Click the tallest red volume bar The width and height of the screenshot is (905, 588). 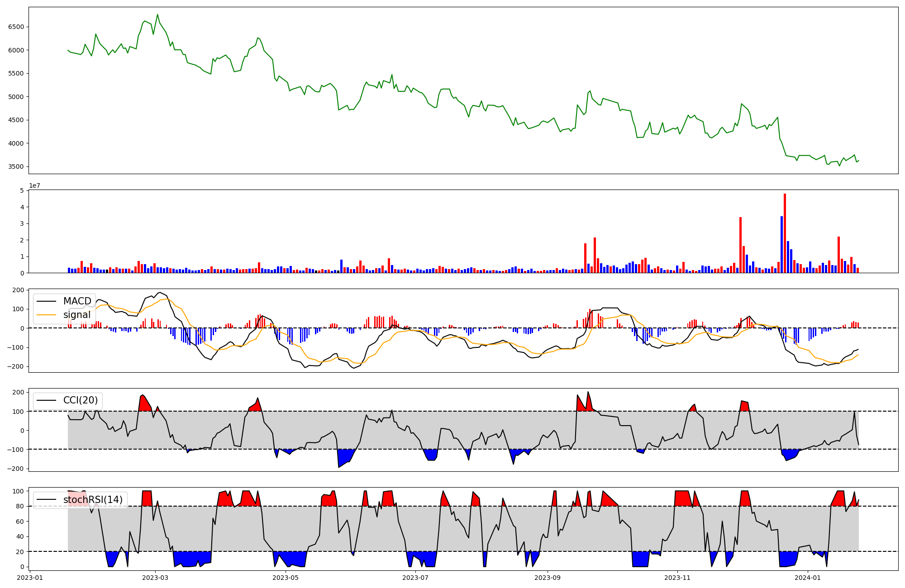(x=785, y=233)
